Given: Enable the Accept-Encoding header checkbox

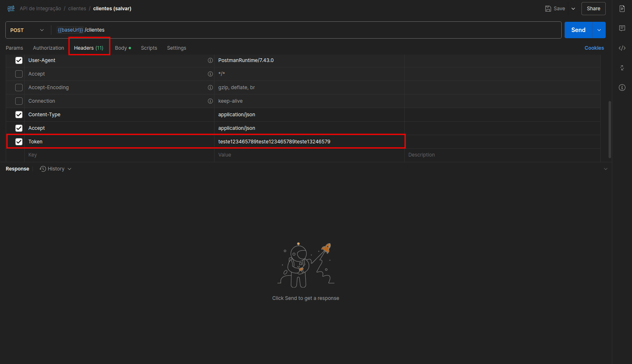Looking at the screenshot, I should (x=19, y=88).
